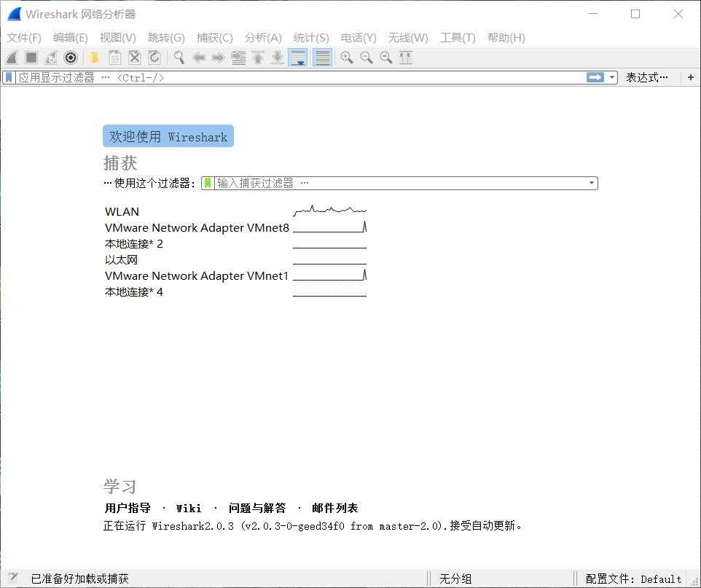Click the Wireshark fin logo in title bar
The height and width of the screenshot is (588, 701).
(x=14, y=14)
